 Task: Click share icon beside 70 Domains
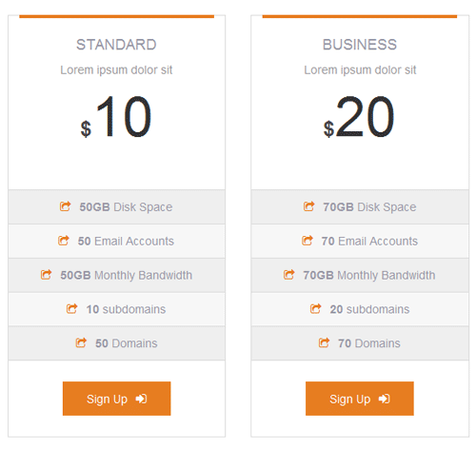(325, 342)
